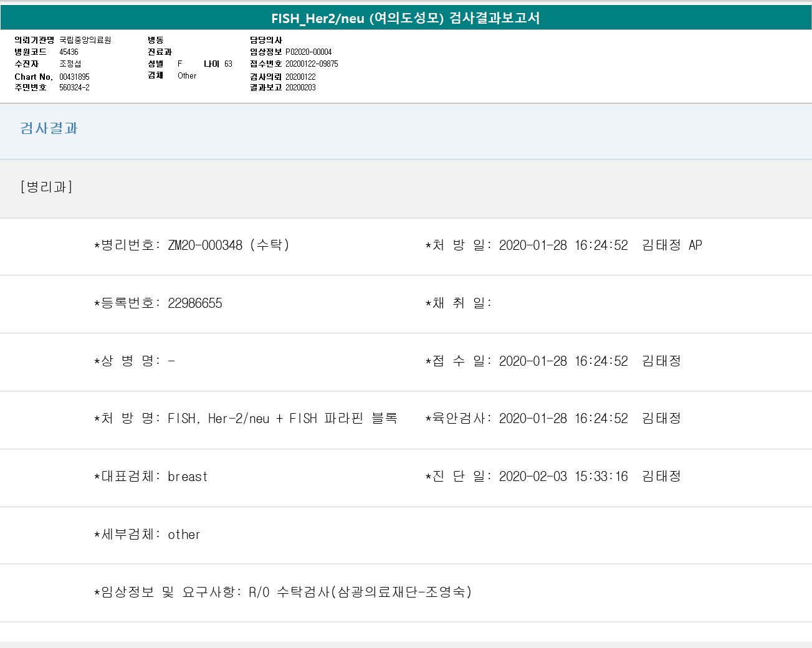Click the age value 63
The width and height of the screenshot is (812, 648).
tap(228, 64)
